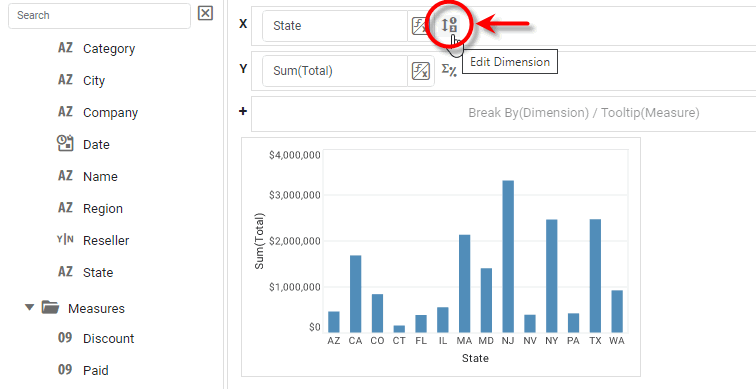Screen dimensions: 756x389
Task: Click the AZ icon beside Company
Action: pyautogui.click(x=65, y=112)
